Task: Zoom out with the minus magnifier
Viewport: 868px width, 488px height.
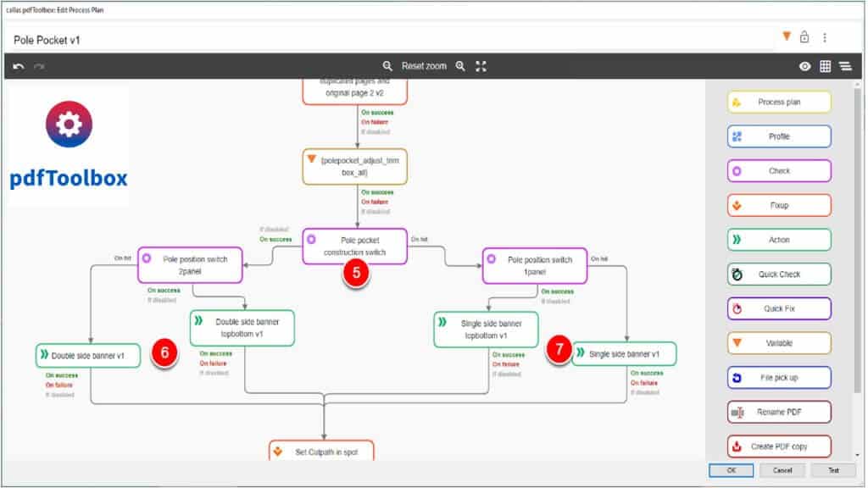Action: click(x=387, y=66)
